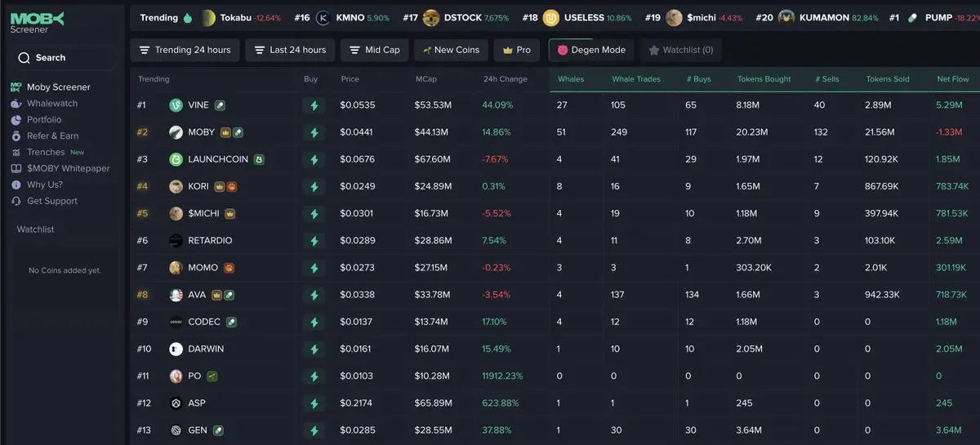Toggle Degen Mode

point(591,50)
